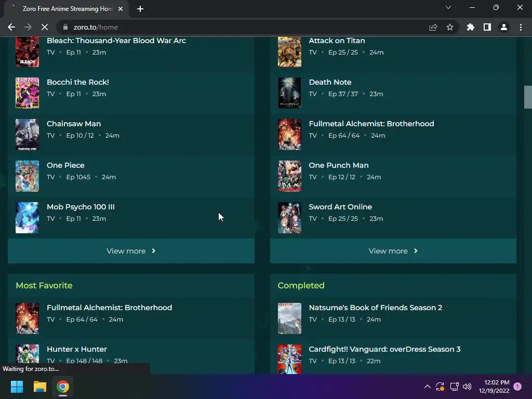
Task: Stop loading the page
Action: click(x=45, y=27)
